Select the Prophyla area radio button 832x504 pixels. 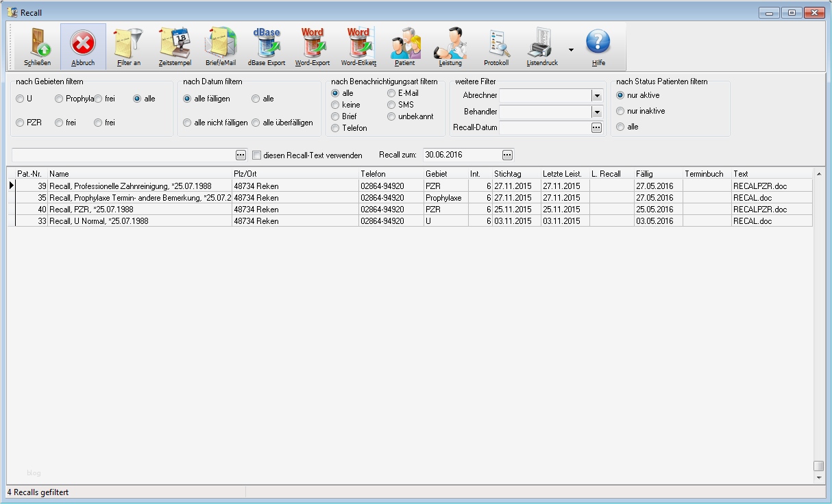point(59,99)
